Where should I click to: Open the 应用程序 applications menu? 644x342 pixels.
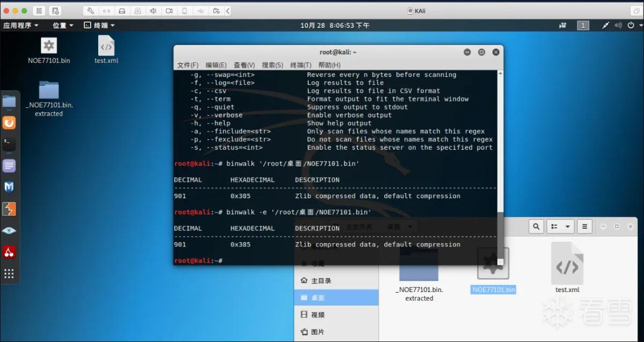pyautogui.click(x=21, y=25)
